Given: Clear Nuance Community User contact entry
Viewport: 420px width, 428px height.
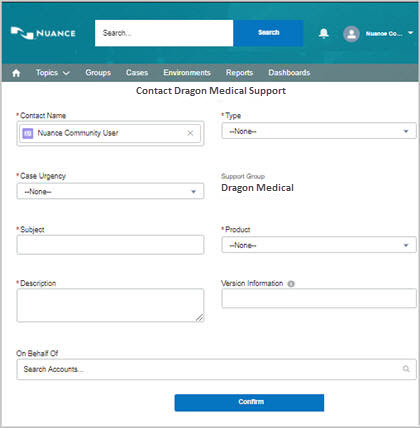Looking at the screenshot, I should [190, 133].
